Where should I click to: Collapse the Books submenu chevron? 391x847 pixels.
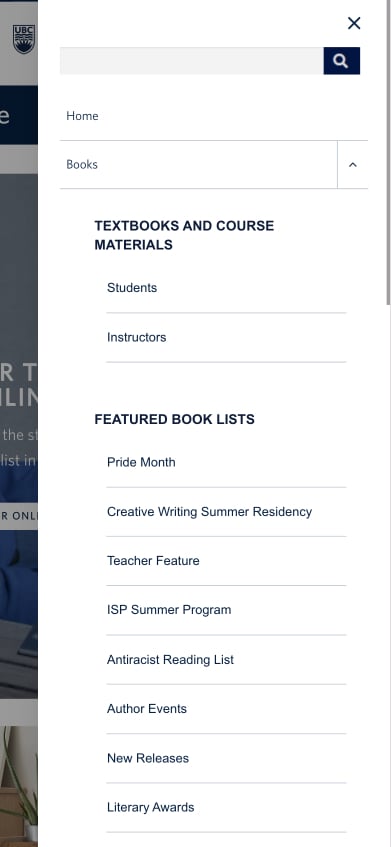(x=353, y=165)
